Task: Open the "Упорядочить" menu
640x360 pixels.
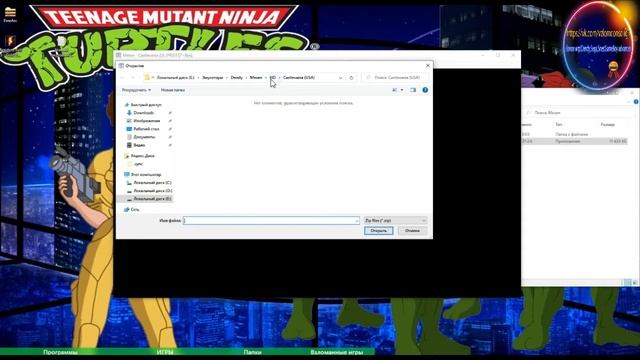Action: click(x=136, y=90)
